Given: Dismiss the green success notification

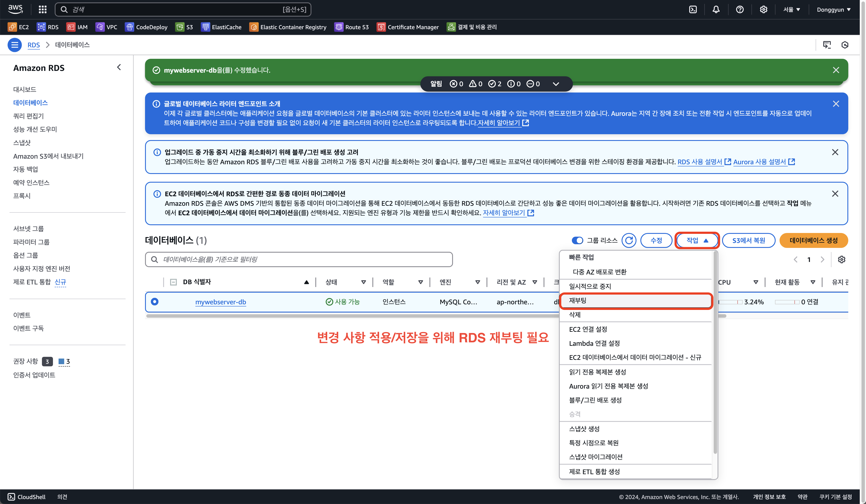Looking at the screenshot, I should click(836, 70).
